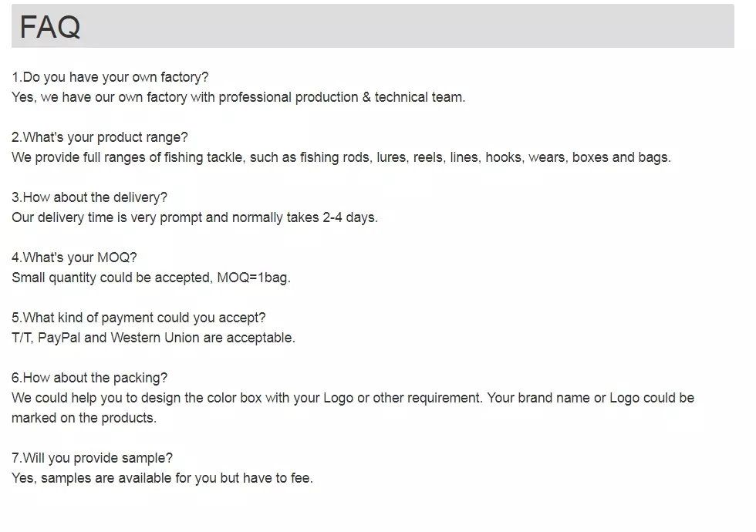Click the 'Will you provide sample?' question
Viewport: 756px width, 532px height.
click(92, 458)
